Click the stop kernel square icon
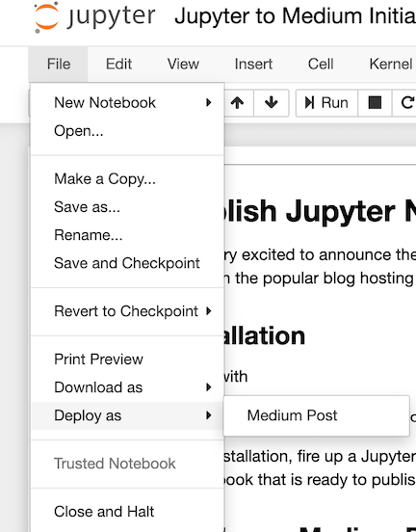Viewport: 416px width, 532px height. 375,103
